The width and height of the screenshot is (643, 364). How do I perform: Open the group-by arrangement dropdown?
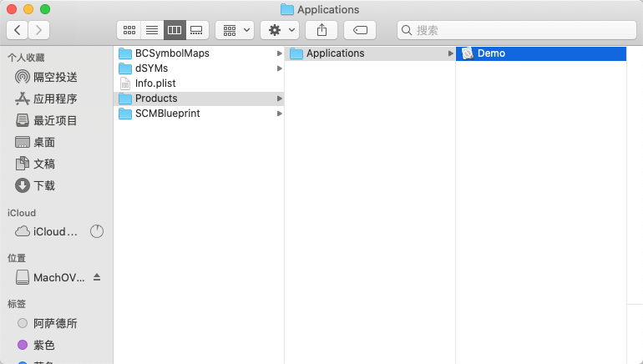click(235, 30)
